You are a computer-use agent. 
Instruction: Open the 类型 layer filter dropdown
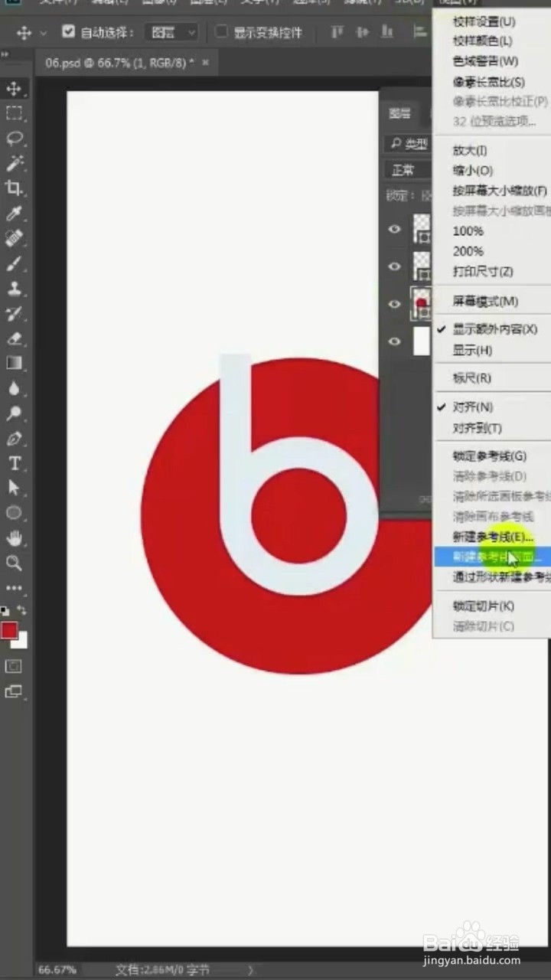(x=408, y=144)
